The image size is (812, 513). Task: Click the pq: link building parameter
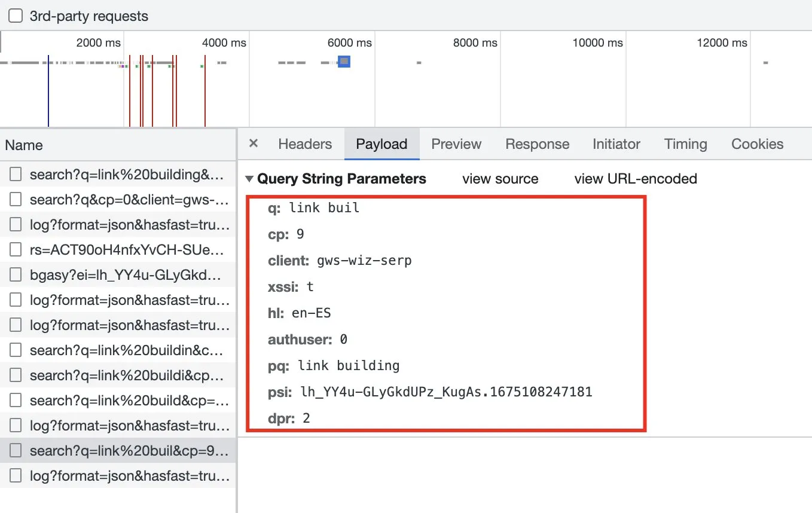pos(334,366)
